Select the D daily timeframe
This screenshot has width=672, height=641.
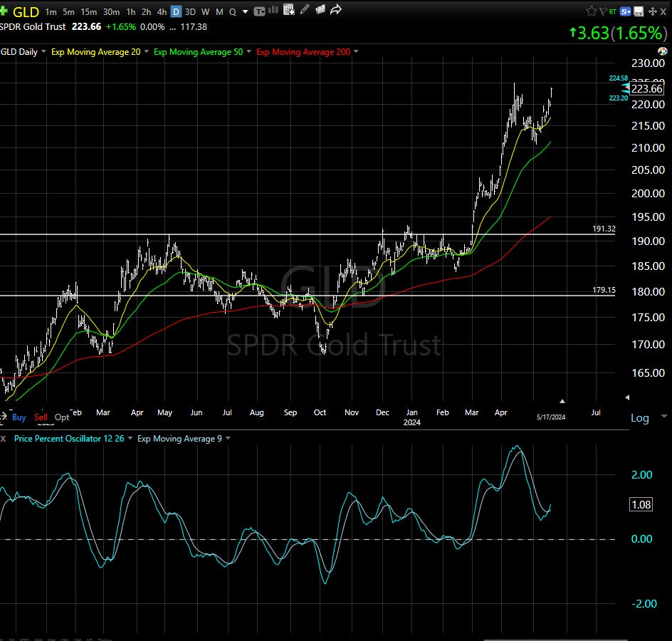[x=176, y=12]
